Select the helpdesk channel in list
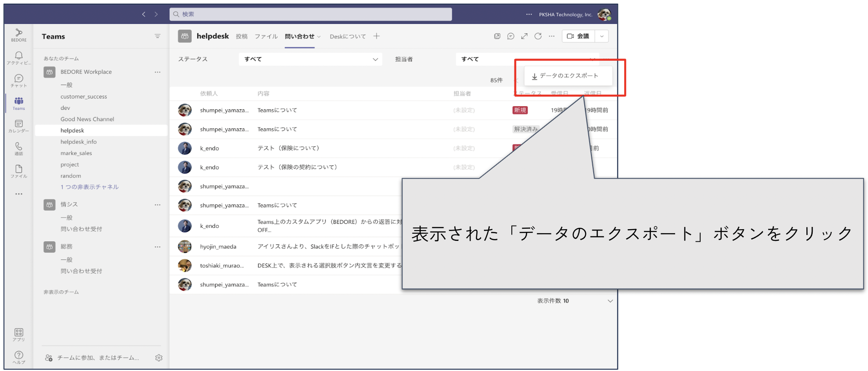Viewport: 868px width, 371px height. click(101, 131)
